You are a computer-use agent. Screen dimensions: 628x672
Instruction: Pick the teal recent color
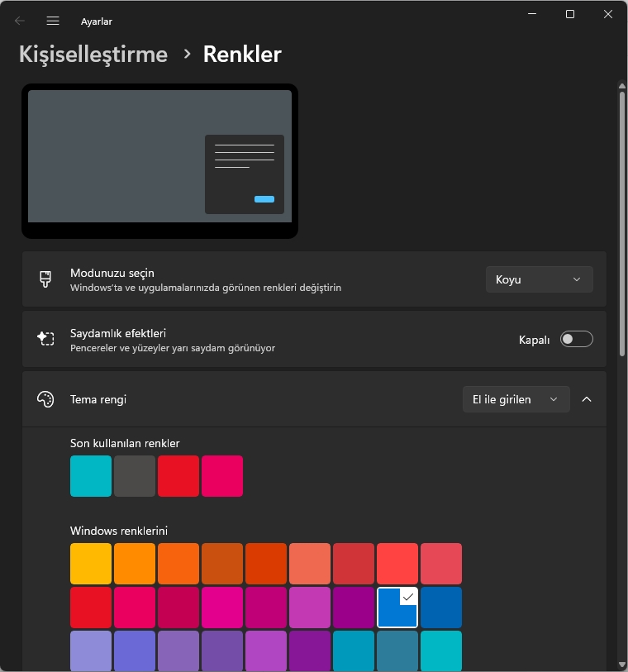pos(91,476)
